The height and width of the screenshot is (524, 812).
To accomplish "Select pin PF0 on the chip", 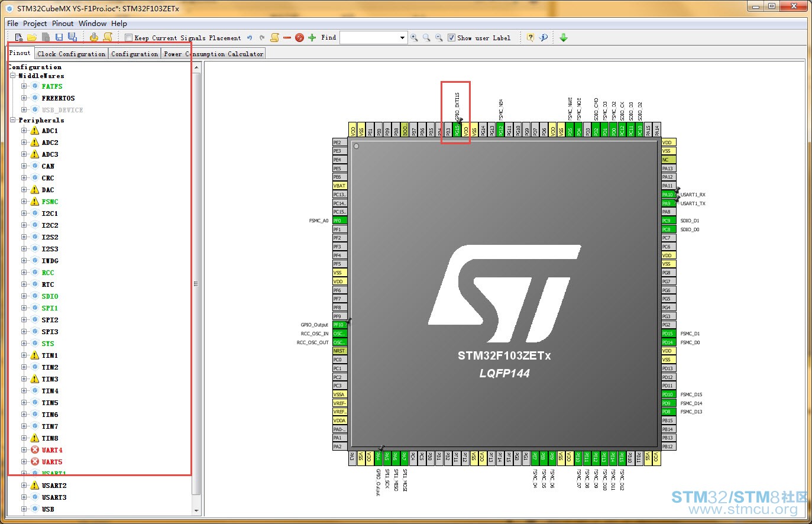I will tap(339, 221).
